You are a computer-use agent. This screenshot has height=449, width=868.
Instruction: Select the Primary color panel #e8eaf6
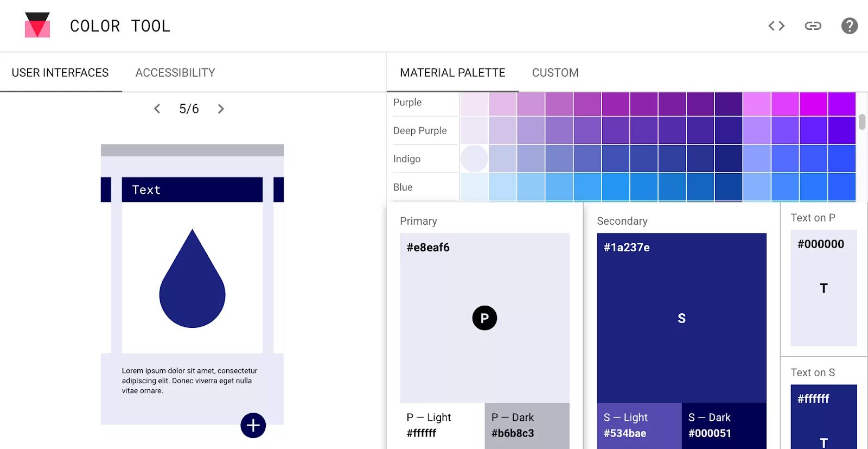(x=484, y=318)
